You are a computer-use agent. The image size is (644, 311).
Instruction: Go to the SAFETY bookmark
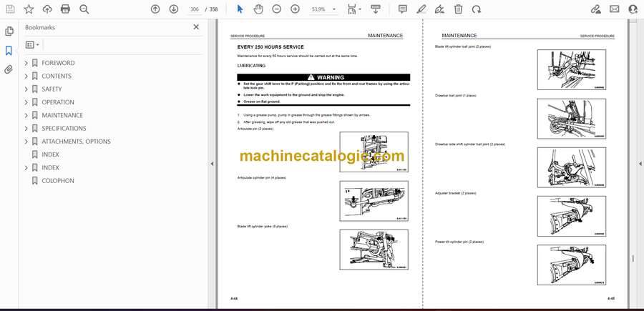pos(52,89)
